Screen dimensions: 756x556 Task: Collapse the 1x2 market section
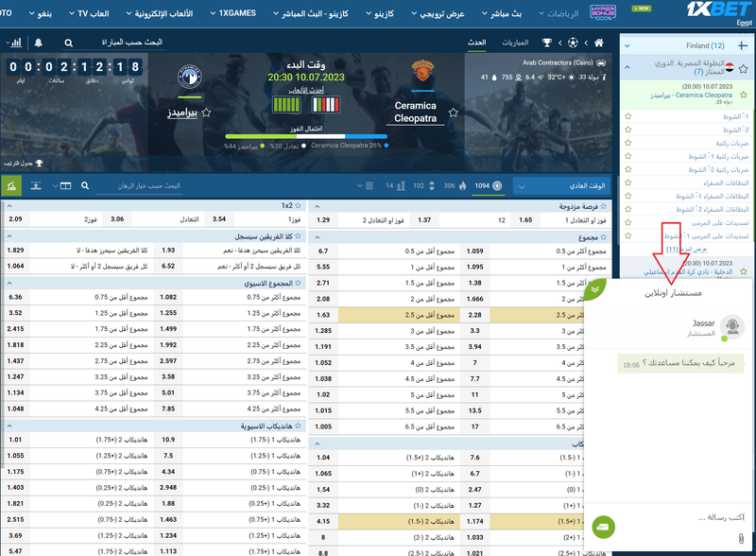tap(10, 204)
